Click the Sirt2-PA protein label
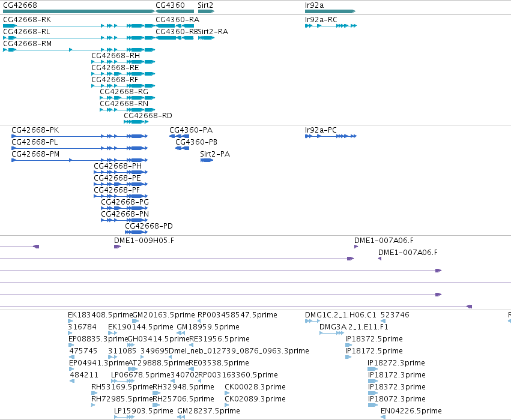This screenshot has width=511, height=420. 215,154
